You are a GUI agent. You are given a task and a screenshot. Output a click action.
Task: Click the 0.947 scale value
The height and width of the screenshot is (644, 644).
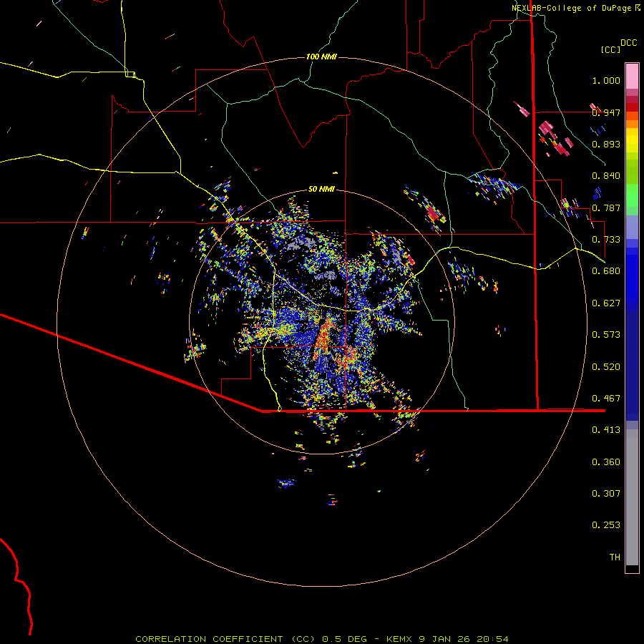pos(606,112)
